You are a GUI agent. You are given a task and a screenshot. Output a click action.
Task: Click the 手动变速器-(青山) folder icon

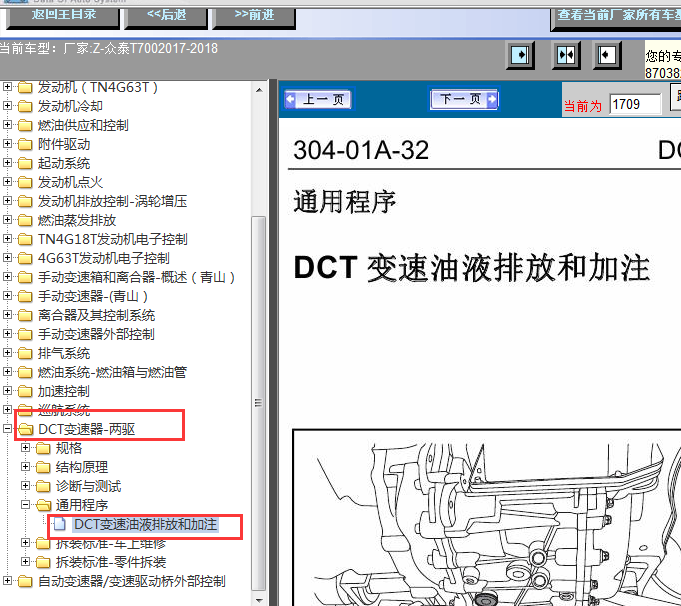[x=25, y=296]
